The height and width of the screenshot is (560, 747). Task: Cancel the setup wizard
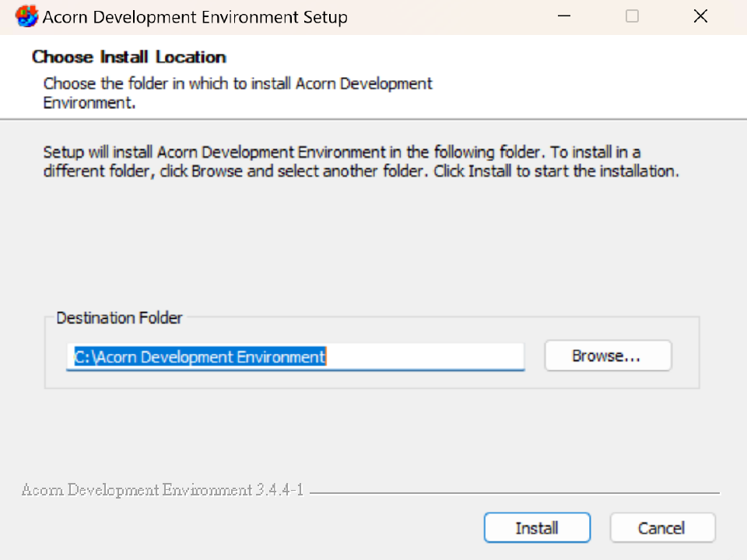(661, 528)
